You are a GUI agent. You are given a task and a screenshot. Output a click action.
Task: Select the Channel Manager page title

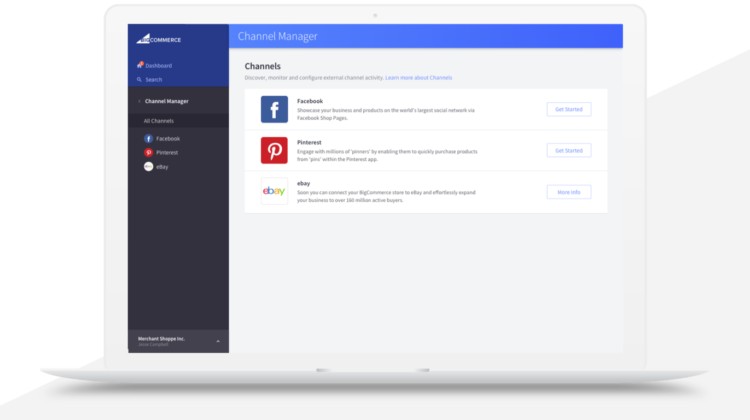point(277,36)
